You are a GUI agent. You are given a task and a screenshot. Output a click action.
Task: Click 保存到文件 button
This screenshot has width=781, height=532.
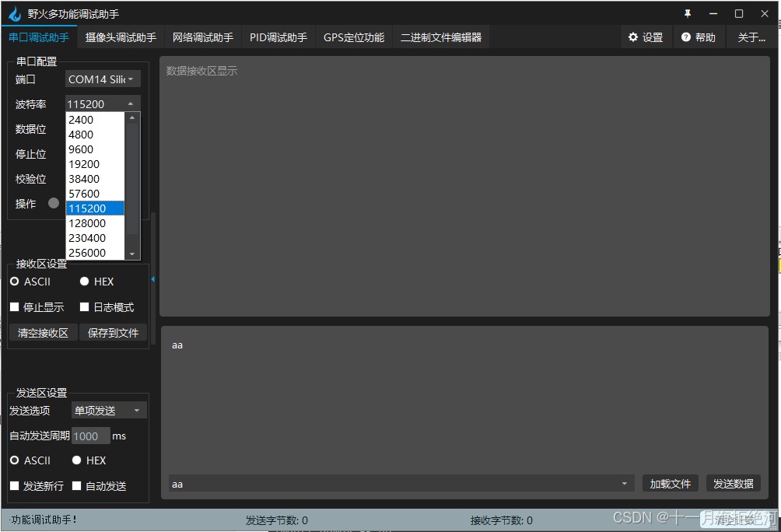coord(113,333)
